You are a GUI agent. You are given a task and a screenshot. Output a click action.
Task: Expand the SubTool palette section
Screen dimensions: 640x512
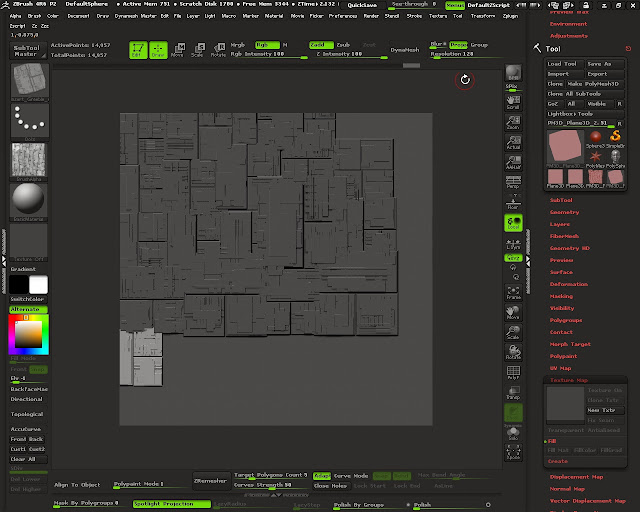(561, 200)
